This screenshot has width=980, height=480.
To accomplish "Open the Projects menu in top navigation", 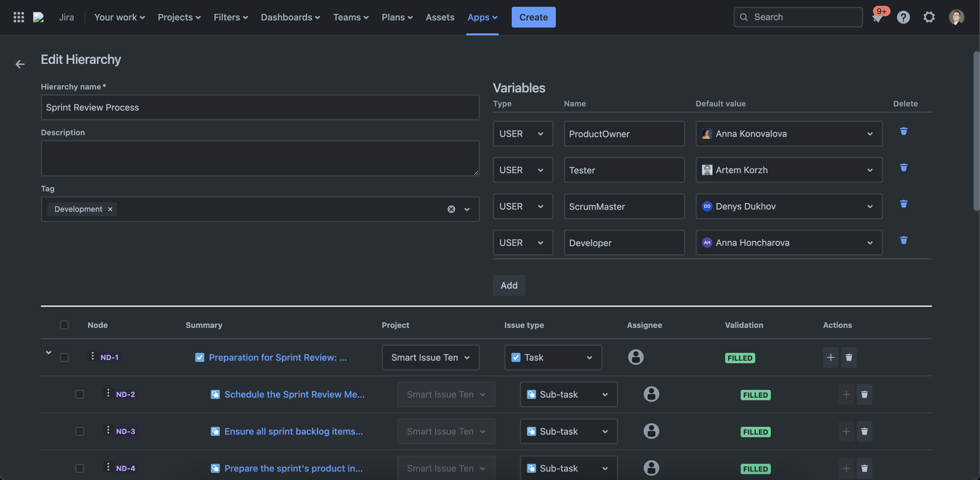I will [179, 17].
